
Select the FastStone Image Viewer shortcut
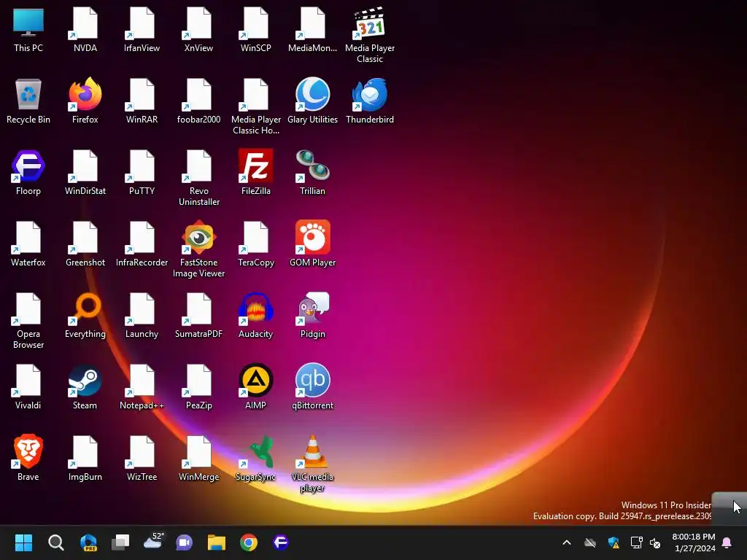click(198, 249)
